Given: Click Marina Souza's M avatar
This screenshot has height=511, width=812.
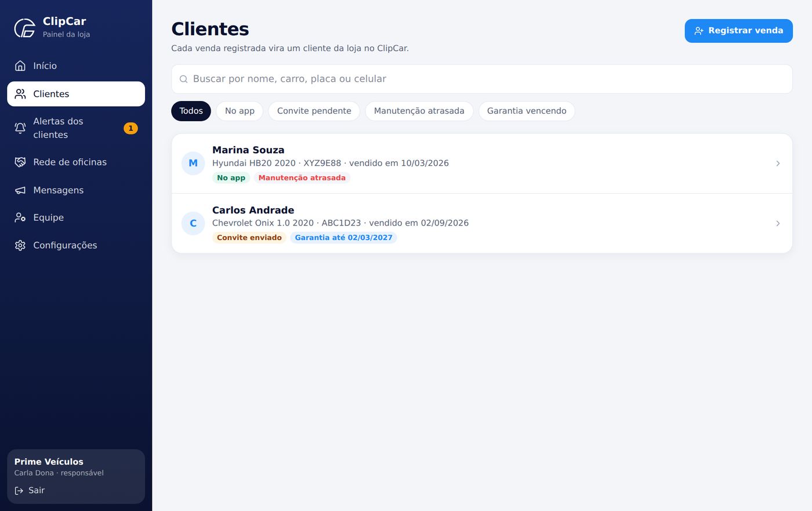Looking at the screenshot, I should click(x=193, y=164).
